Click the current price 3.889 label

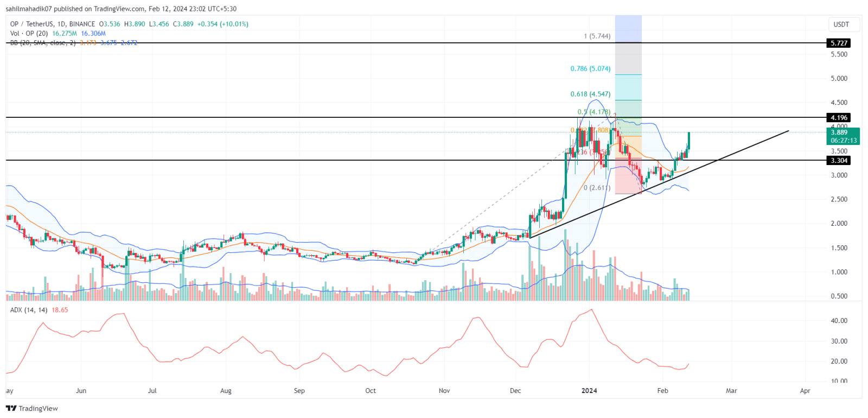(x=839, y=132)
